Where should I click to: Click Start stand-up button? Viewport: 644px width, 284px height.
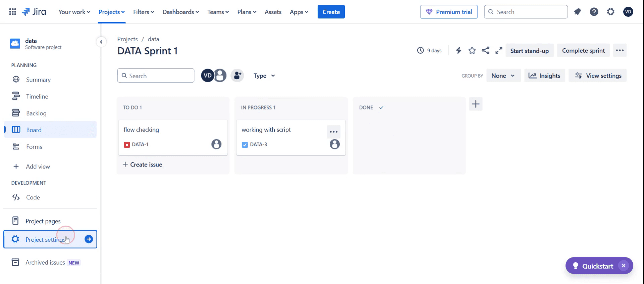click(530, 50)
